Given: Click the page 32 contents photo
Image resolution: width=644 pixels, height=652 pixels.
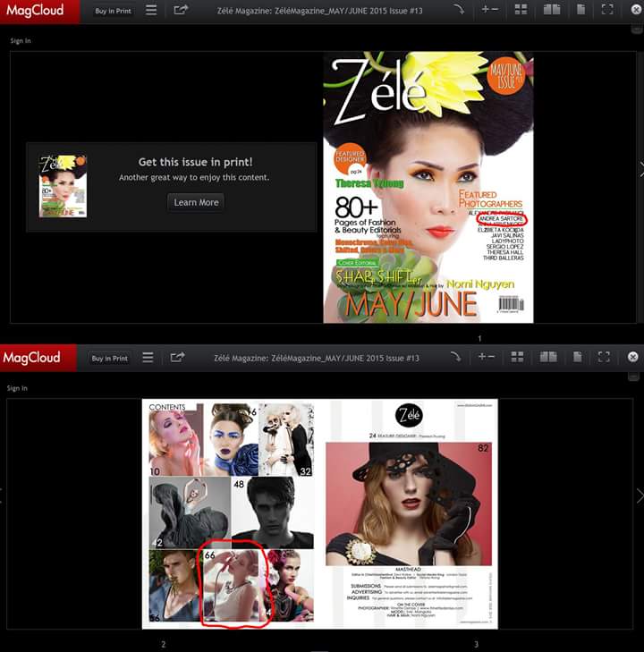Looking at the screenshot, I should pyautogui.click(x=286, y=439).
